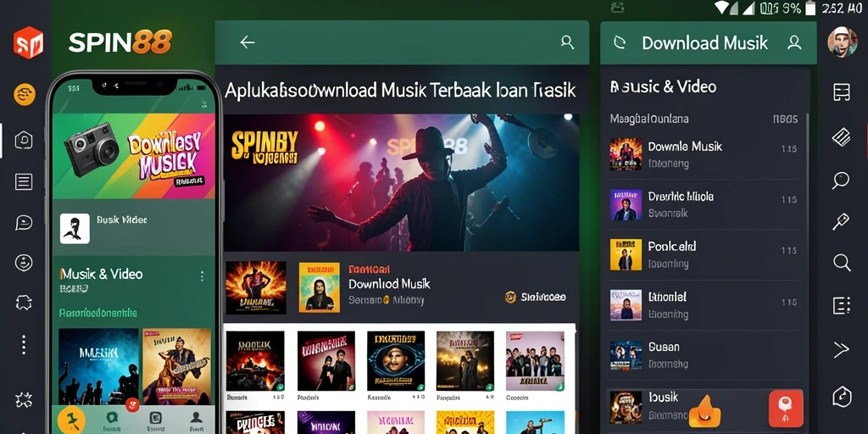868x434 pixels.
Task: Select the Ponlceld list row
Action: [x=704, y=254]
